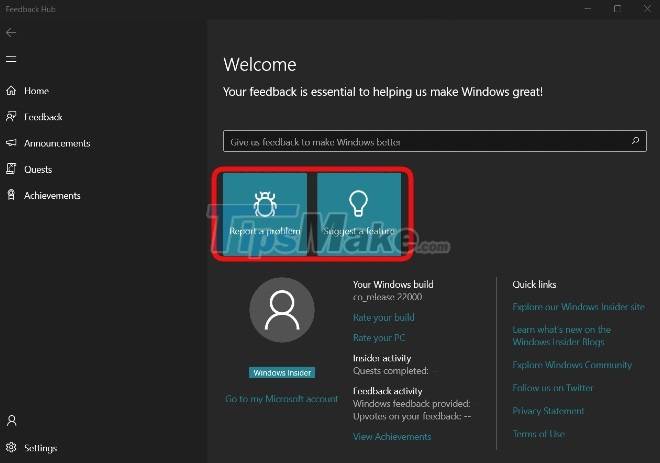Open the View Achievements link
This screenshot has height=463, width=660.
click(x=392, y=436)
